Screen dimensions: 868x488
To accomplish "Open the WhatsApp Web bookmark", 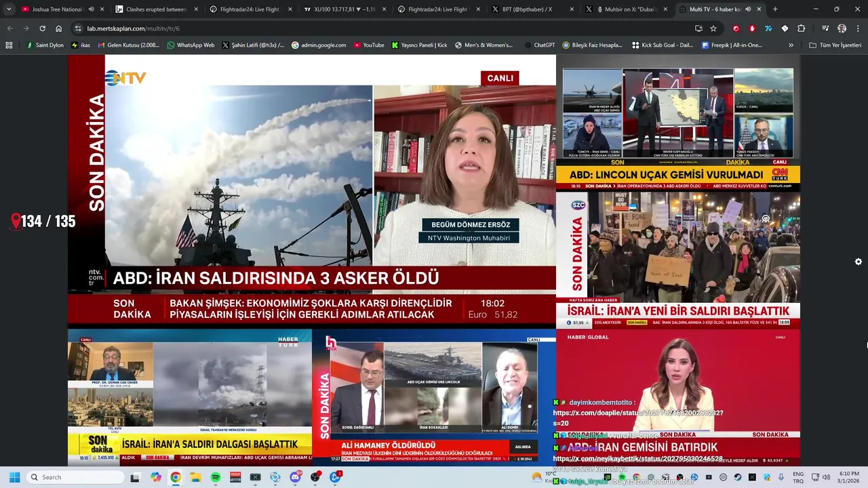I will point(191,45).
